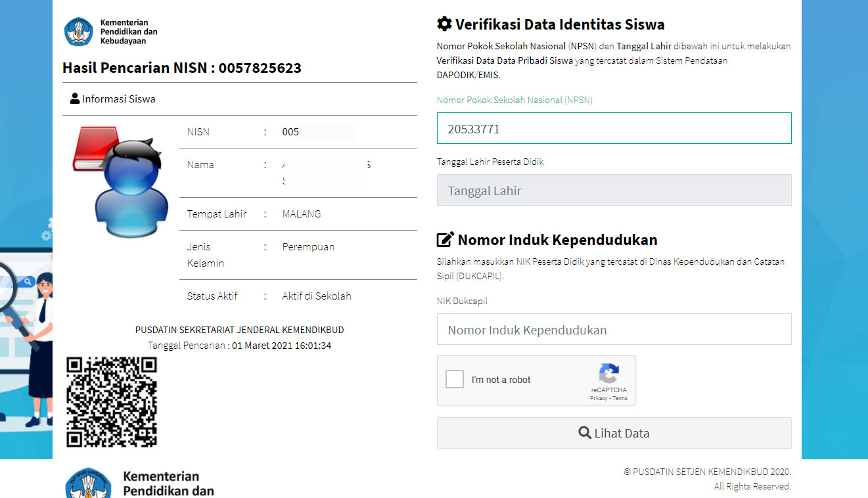Click the edit icon beside Nomor Induk Kependudukan
The width and height of the screenshot is (868, 498).
pyautogui.click(x=445, y=240)
